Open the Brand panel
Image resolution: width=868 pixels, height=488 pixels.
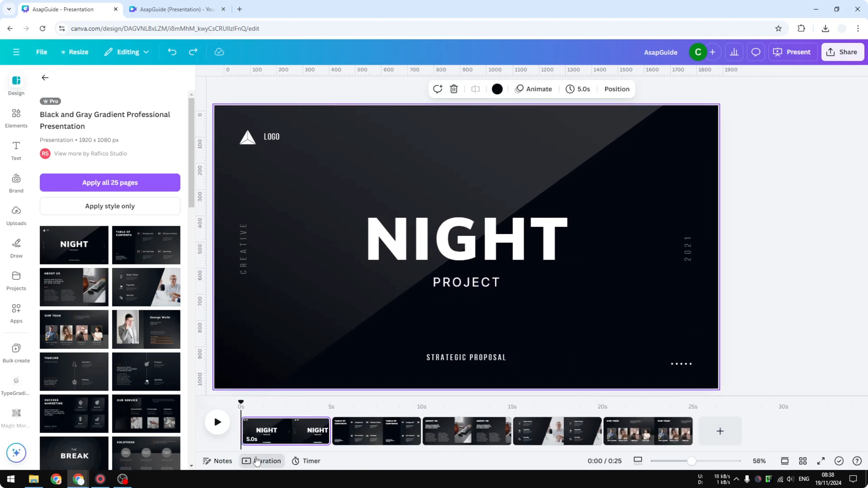(x=16, y=182)
